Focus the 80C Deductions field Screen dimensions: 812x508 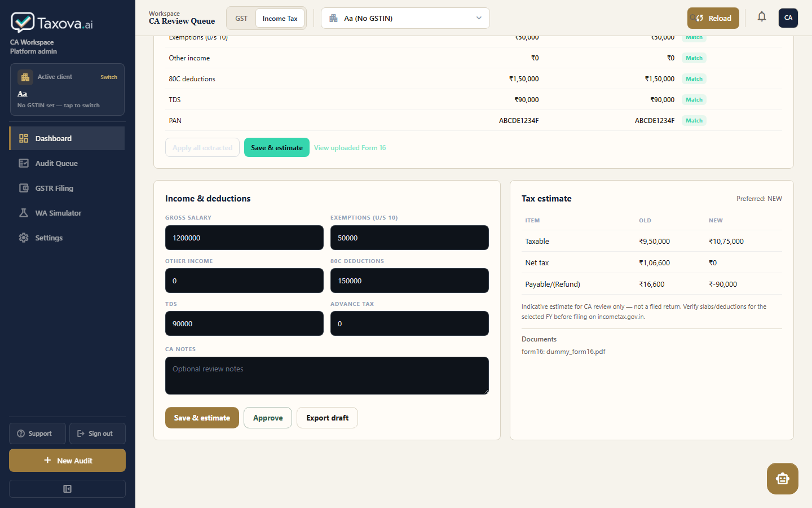409,281
